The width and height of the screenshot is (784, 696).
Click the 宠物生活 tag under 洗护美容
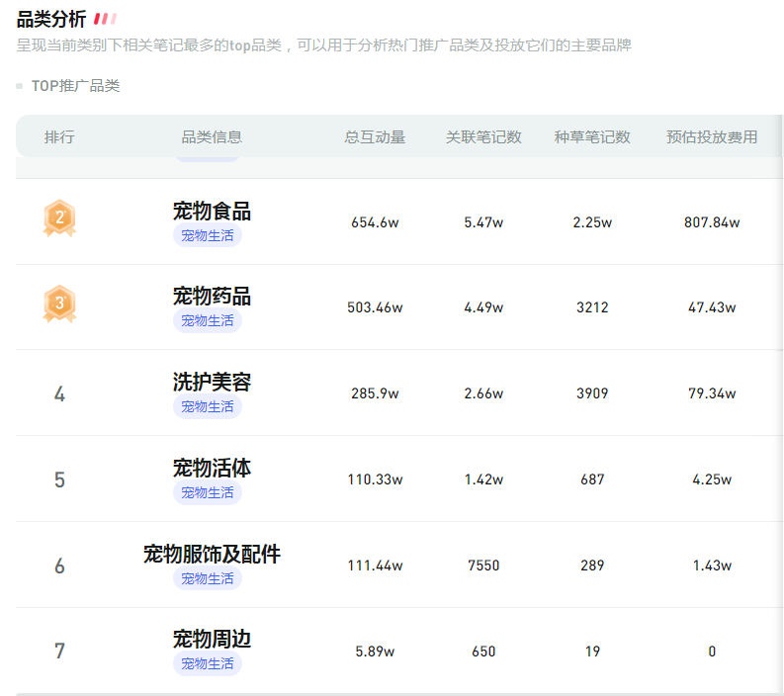(208, 406)
